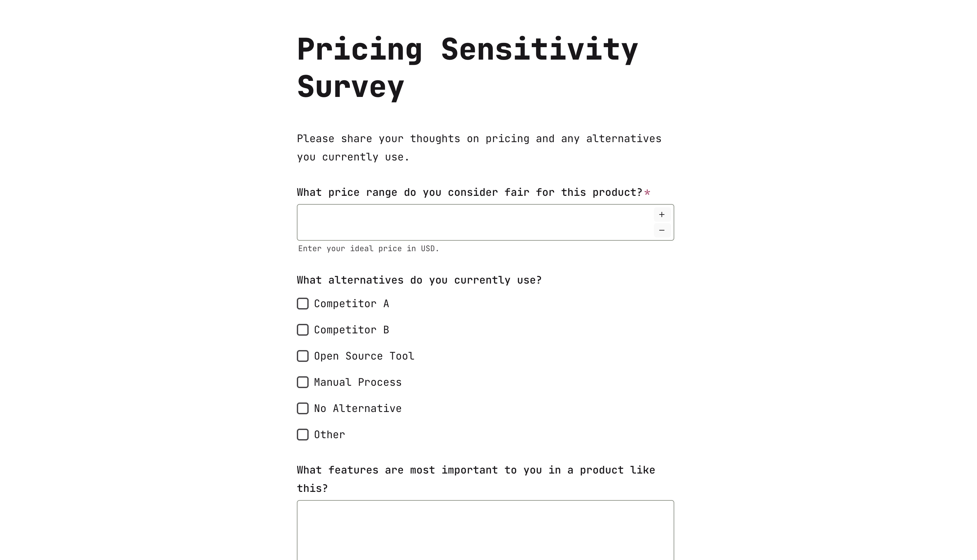Click the alternatives question label
This screenshot has height=560, width=977.
coord(419,280)
